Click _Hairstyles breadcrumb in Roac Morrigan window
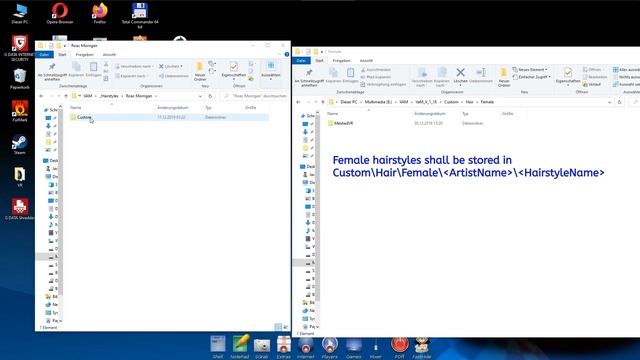The height and width of the screenshot is (360, 640). pos(109,96)
